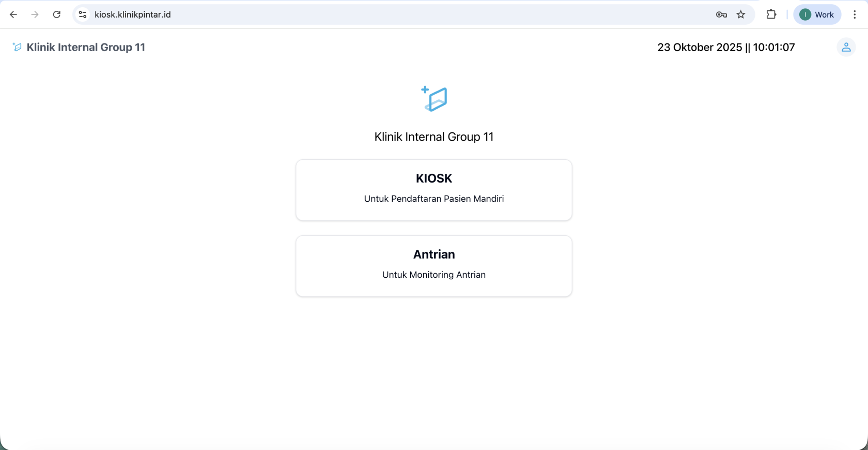Bookmark this page with the star
The height and width of the screenshot is (450, 868).
click(741, 14)
